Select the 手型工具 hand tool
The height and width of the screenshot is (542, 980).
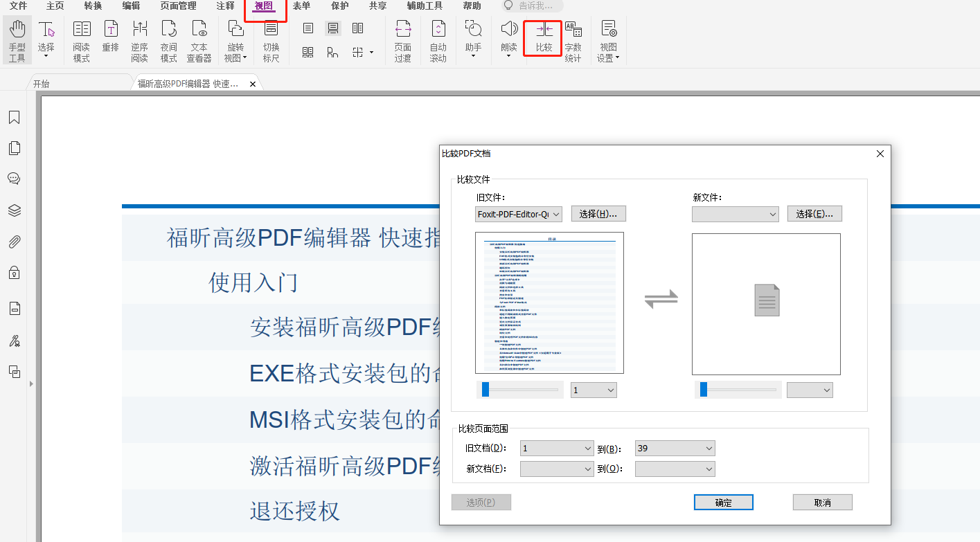[17, 39]
